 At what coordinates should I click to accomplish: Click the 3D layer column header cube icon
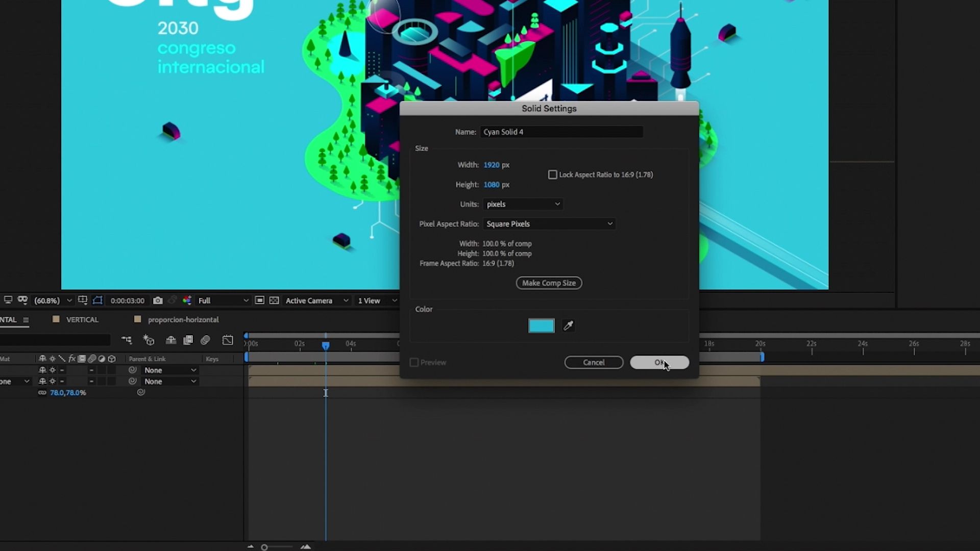(x=112, y=359)
